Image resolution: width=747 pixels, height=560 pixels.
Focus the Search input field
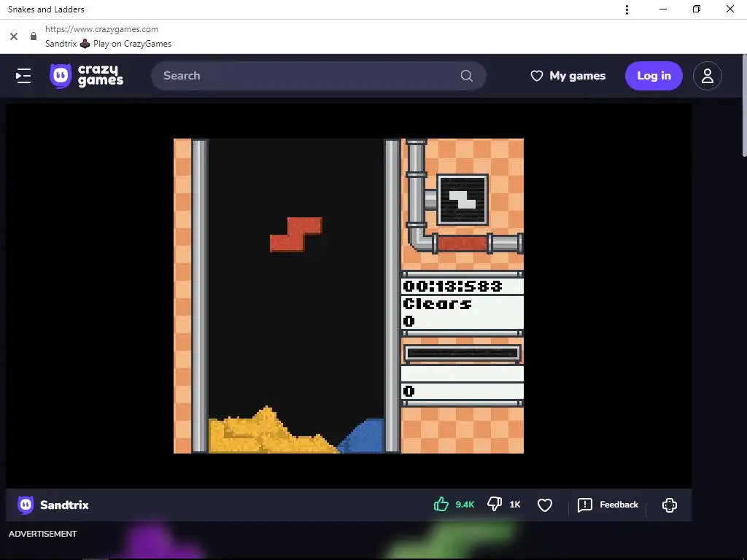[x=318, y=76]
